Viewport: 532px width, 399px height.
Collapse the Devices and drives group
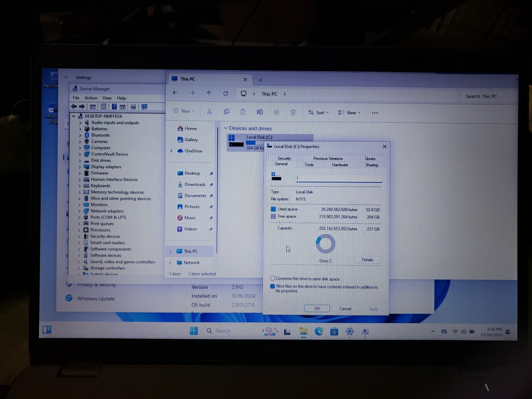226,128
